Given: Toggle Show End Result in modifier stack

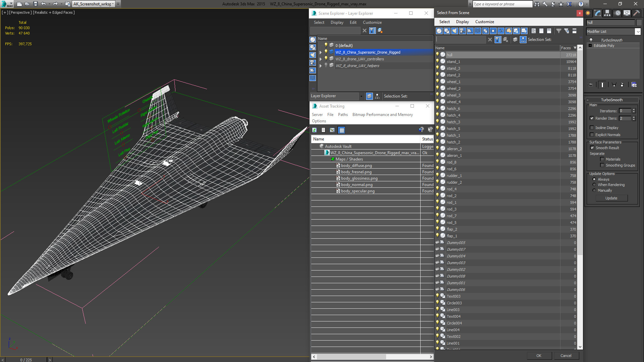Looking at the screenshot, I should 602,85.
